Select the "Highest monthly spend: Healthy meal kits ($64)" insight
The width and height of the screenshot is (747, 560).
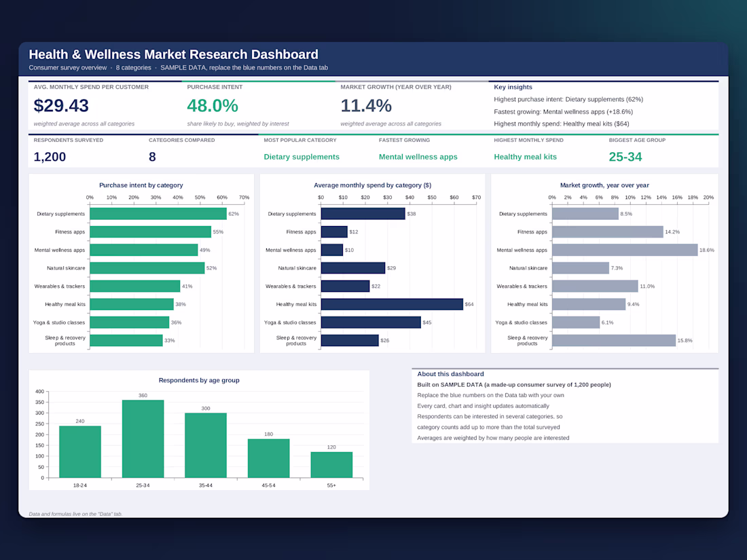(561, 124)
